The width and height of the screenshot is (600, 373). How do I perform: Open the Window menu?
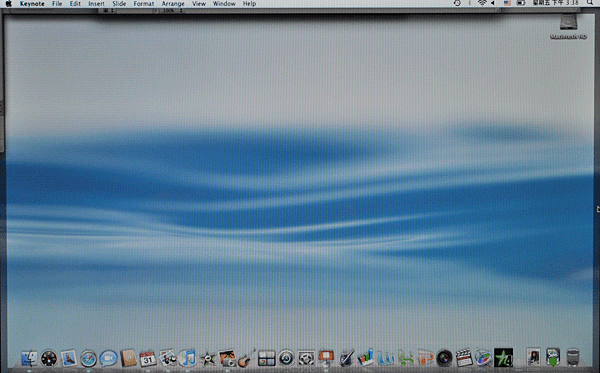[x=224, y=3]
